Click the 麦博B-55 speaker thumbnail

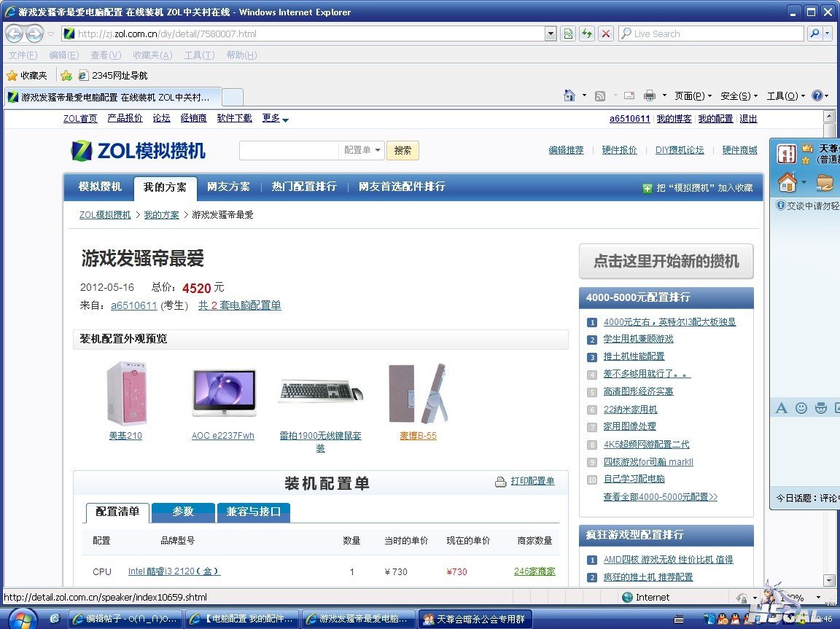pos(418,394)
